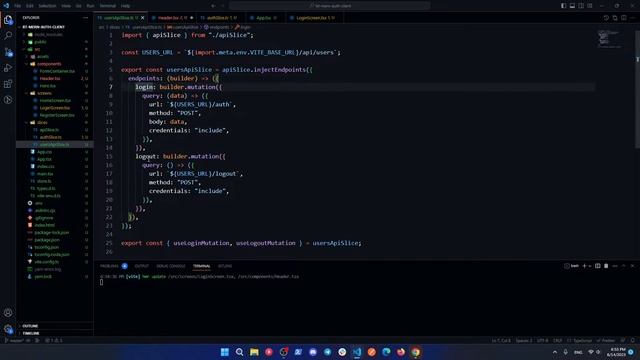Viewport: 640px width, 360px height.
Task: Toggle the secondary side bar layout icon
Action: (x=581, y=6)
